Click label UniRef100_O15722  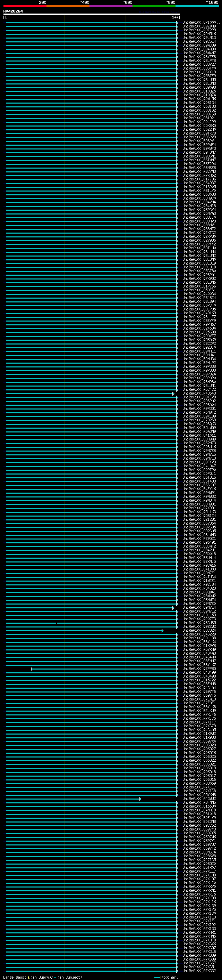199,680
